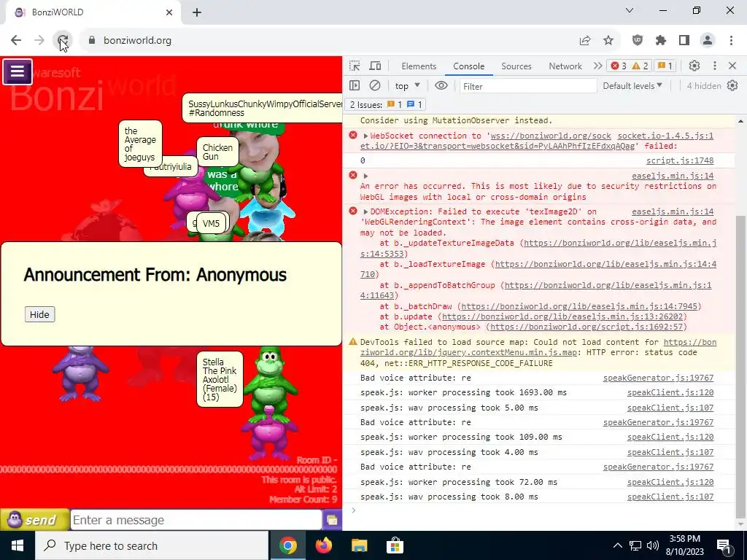Screen dimensions: 747x560
Task: Open the volume icon in system tray
Action: pos(653,545)
